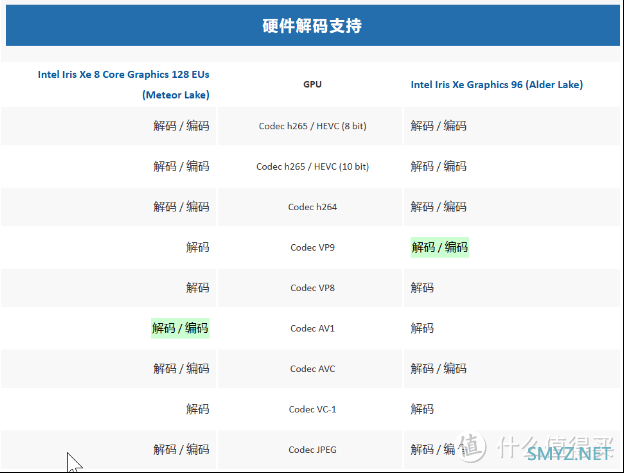The image size is (624, 473).
Task: Select the Codec VP9 label
Action: point(312,247)
